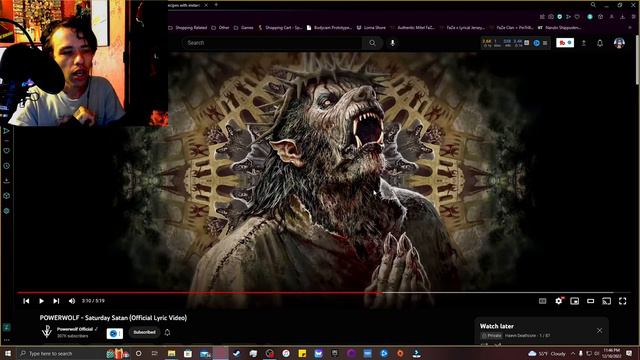Click the Subscribed button
This screenshot has width=640, height=360.
coord(144,332)
